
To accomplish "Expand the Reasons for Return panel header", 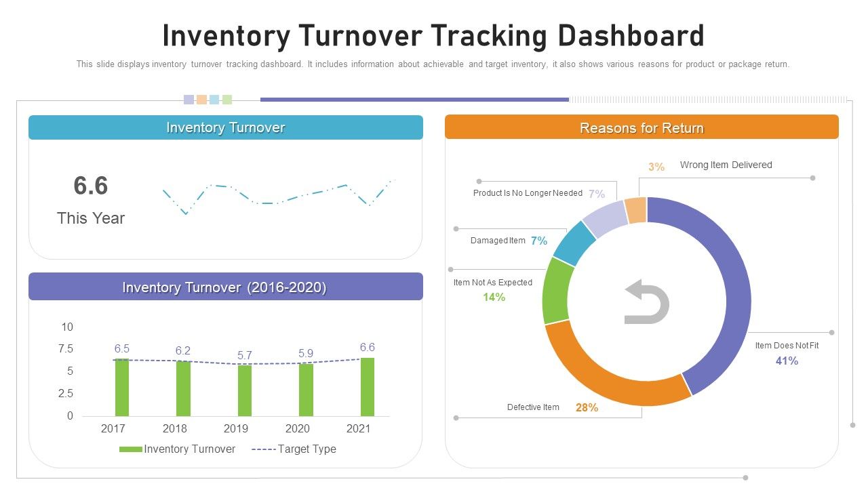I will pyautogui.click(x=642, y=127).
